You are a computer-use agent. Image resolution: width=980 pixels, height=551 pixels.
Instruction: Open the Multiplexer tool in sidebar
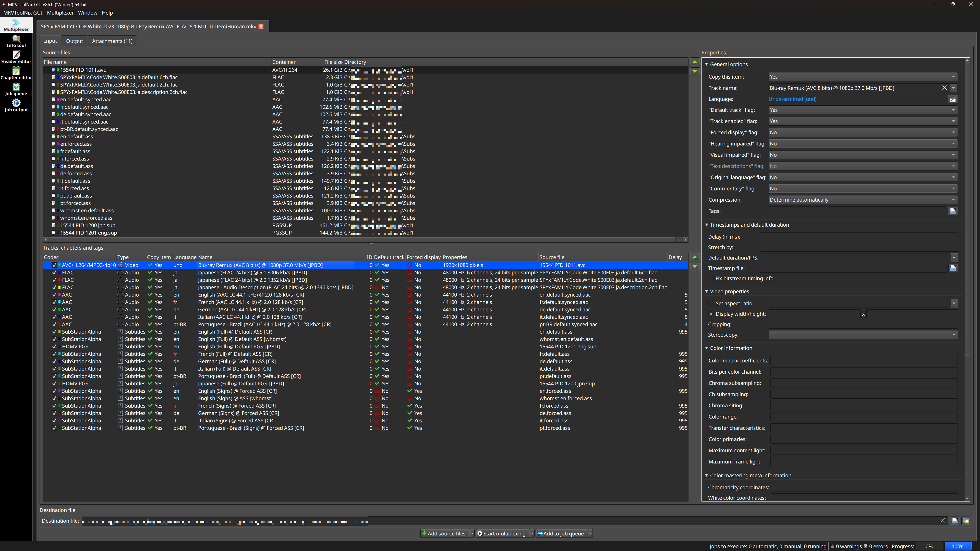tap(16, 25)
